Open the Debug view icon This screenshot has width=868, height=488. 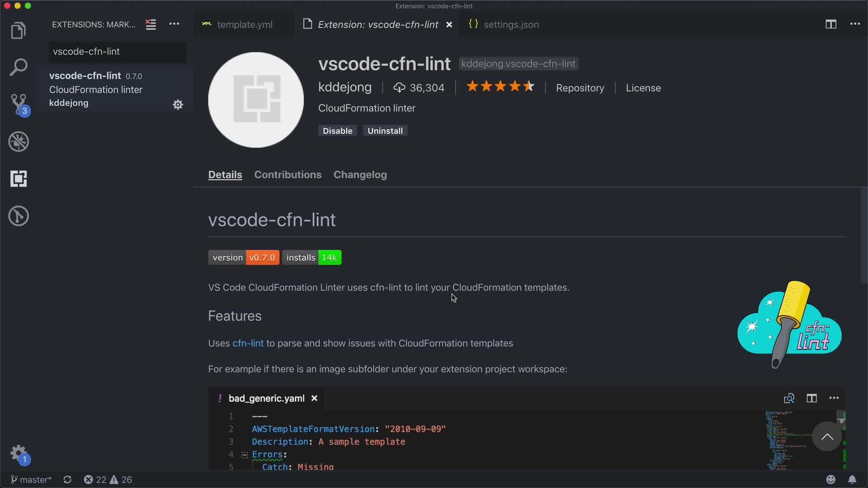coord(19,141)
